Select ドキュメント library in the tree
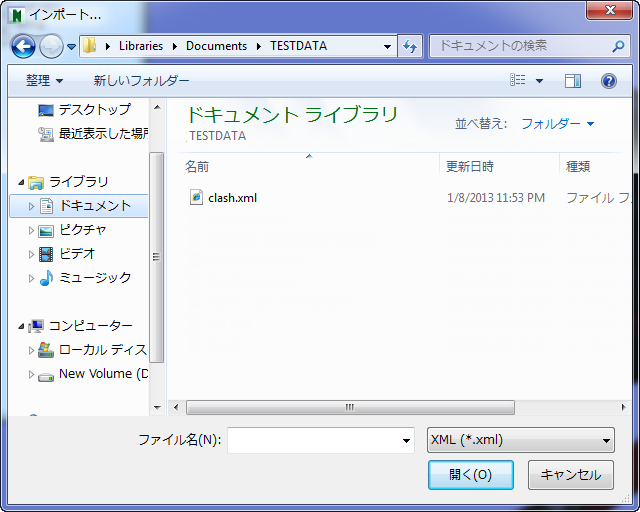The height and width of the screenshot is (512, 640). [95, 205]
